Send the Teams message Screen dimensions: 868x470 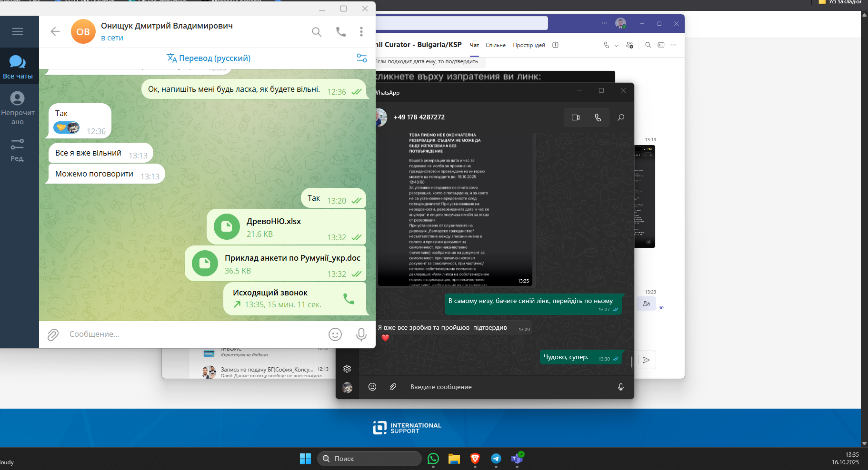(646, 360)
